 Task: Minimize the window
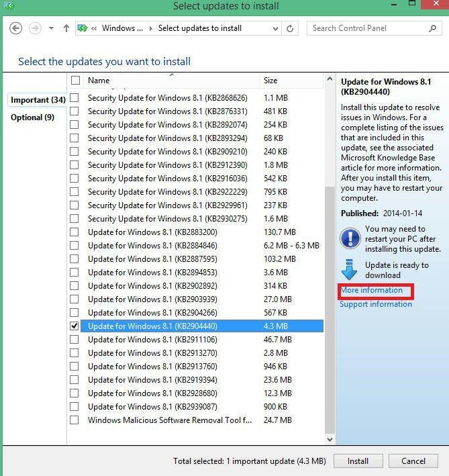(394, 5)
